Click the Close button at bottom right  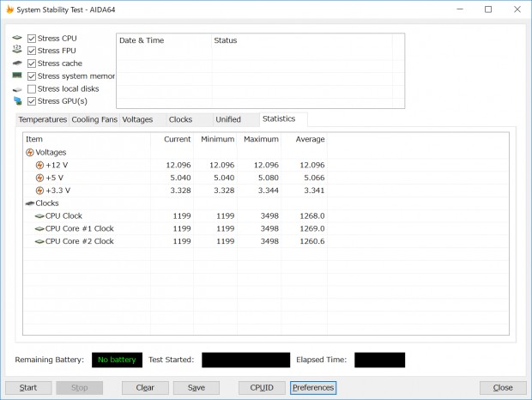503,388
